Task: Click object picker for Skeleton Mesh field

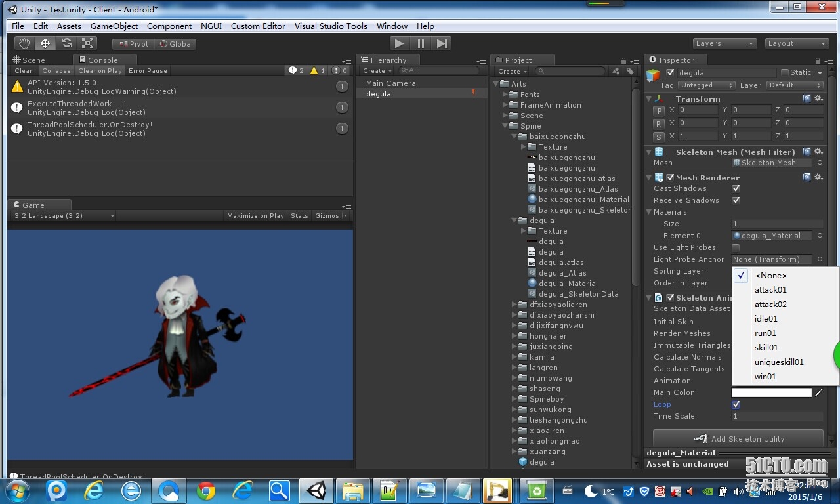Action: (x=820, y=163)
